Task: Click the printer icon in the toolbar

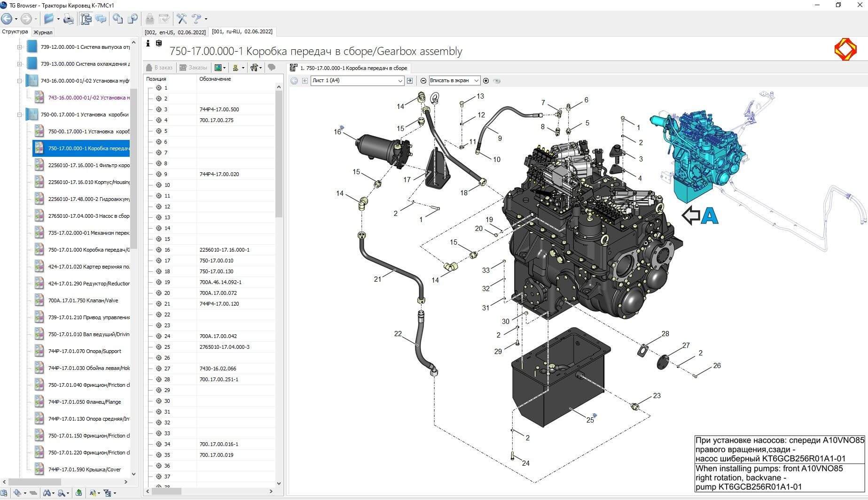Action: pos(69,19)
